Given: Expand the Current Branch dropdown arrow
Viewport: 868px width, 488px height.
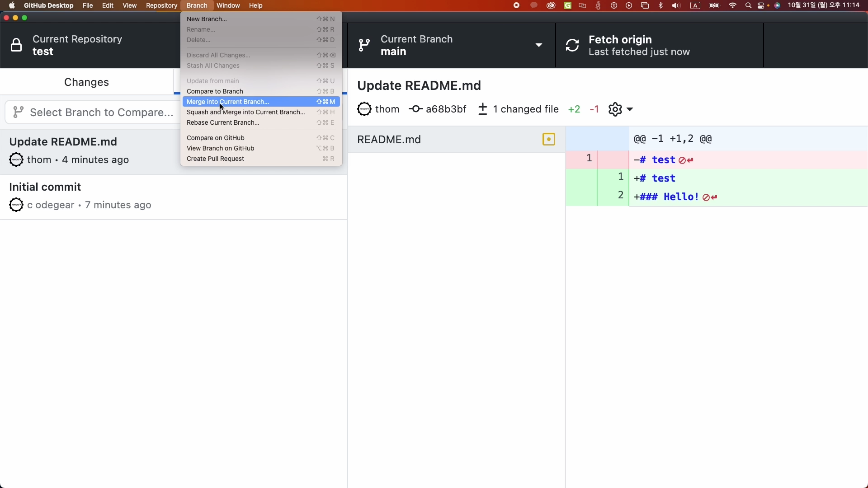Looking at the screenshot, I should (539, 45).
